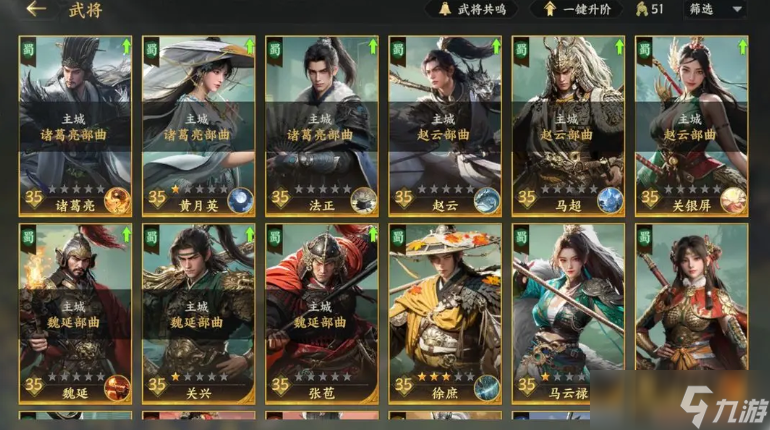Click green upgrade arrow on 黄月英 card
Screen dimensions: 770x430
click(x=249, y=47)
